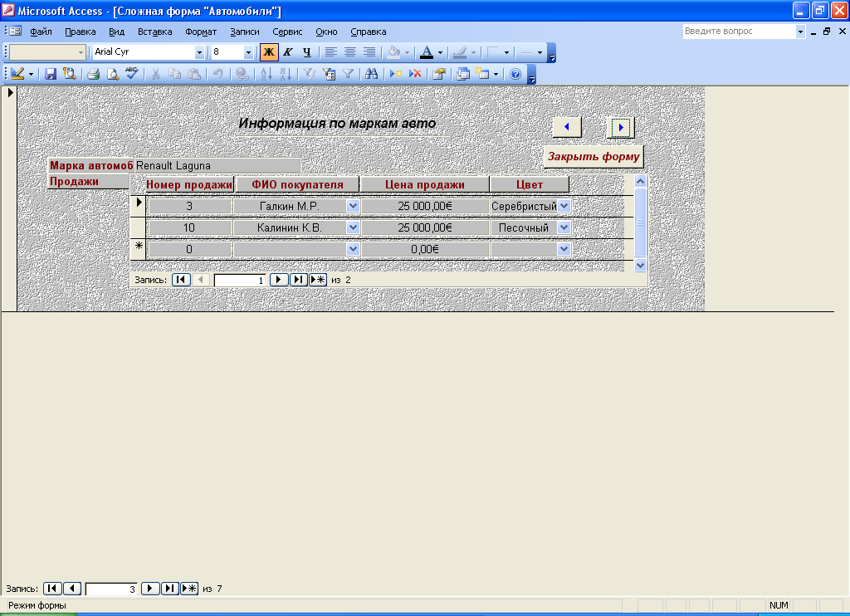Screen dimensions: 850x616
Task: Click the Insert Hyperlink icon
Action: (242, 74)
